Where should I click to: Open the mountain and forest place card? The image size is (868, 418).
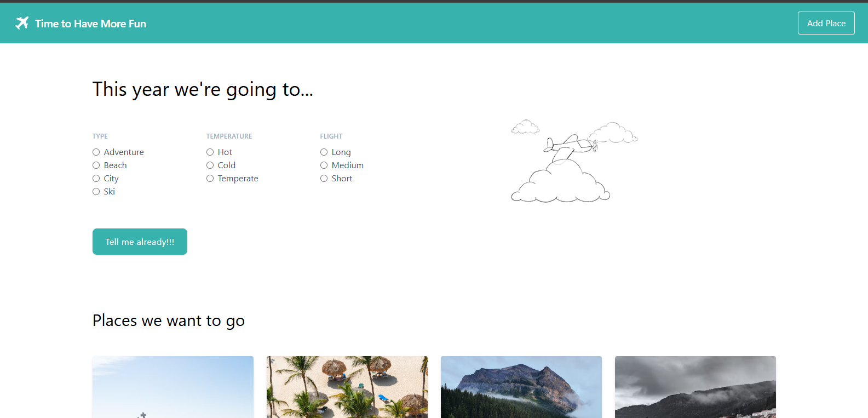521,387
